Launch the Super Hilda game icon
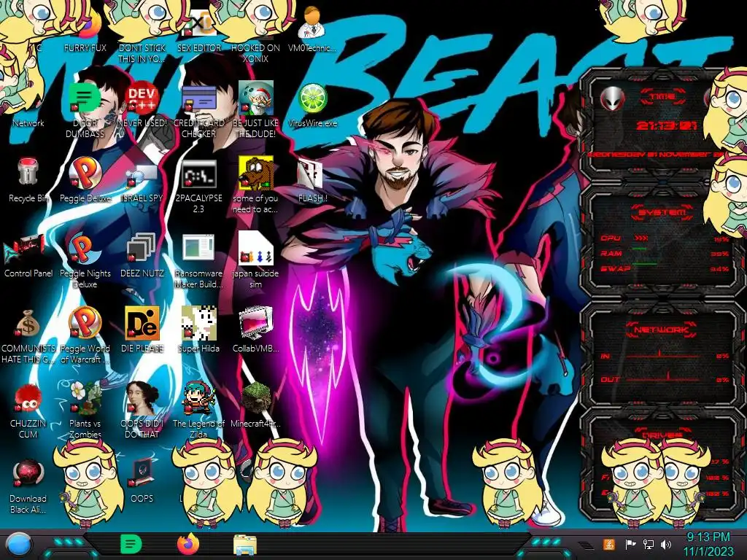 198,330
